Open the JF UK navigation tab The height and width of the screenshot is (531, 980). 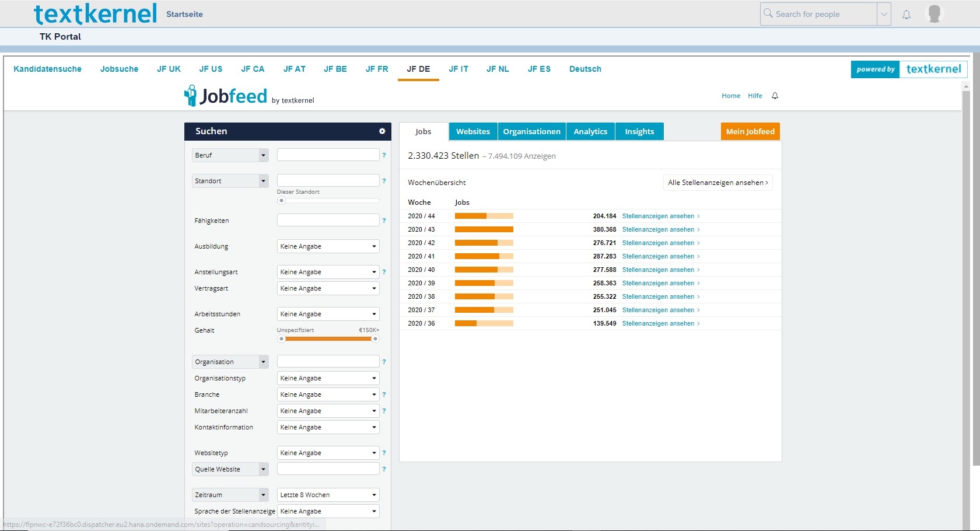pyautogui.click(x=169, y=69)
